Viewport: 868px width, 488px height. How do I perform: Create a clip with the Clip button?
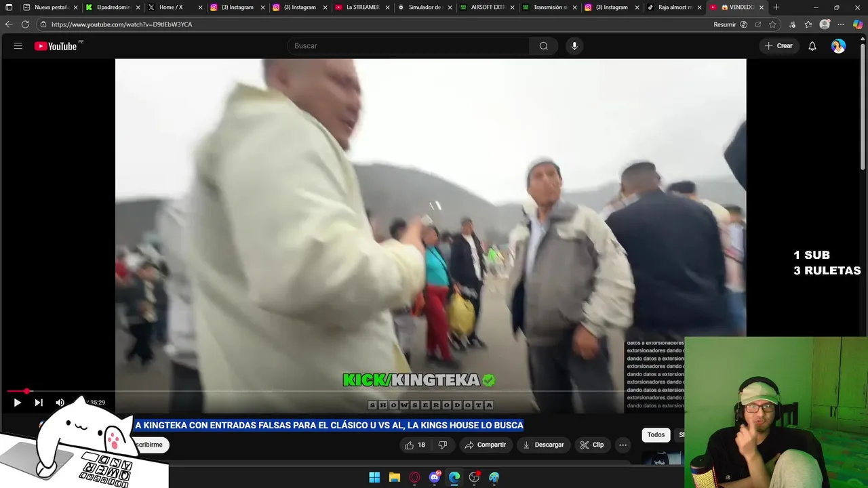(591, 445)
